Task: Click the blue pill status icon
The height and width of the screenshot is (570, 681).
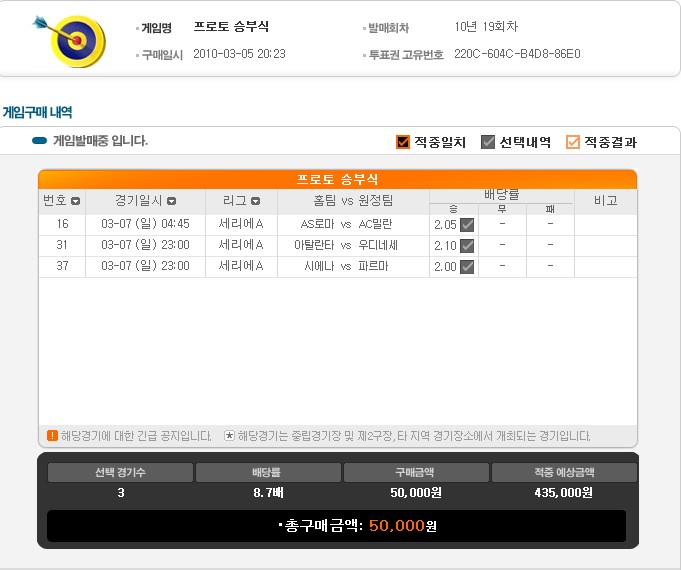Action: tap(40, 140)
